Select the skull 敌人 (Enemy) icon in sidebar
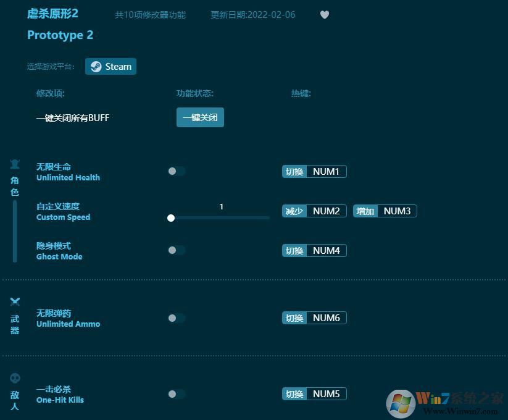 [15, 378]
